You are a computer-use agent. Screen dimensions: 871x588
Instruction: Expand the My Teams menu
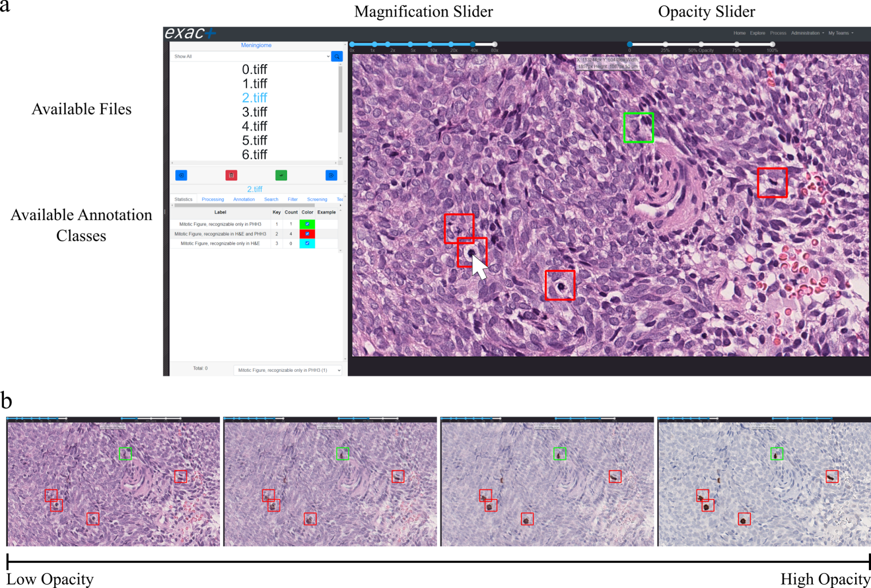pos(841,33)
